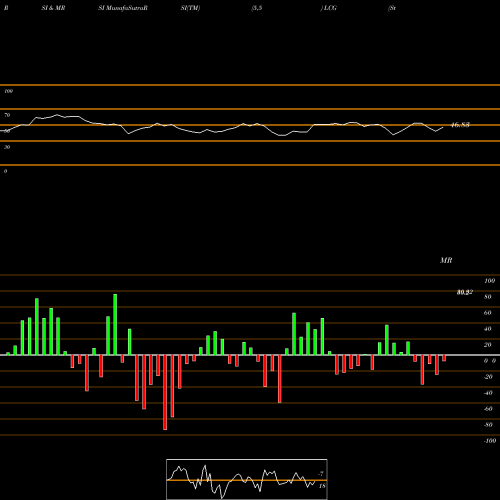Click the 'LCG' header text

coord(330,8)
